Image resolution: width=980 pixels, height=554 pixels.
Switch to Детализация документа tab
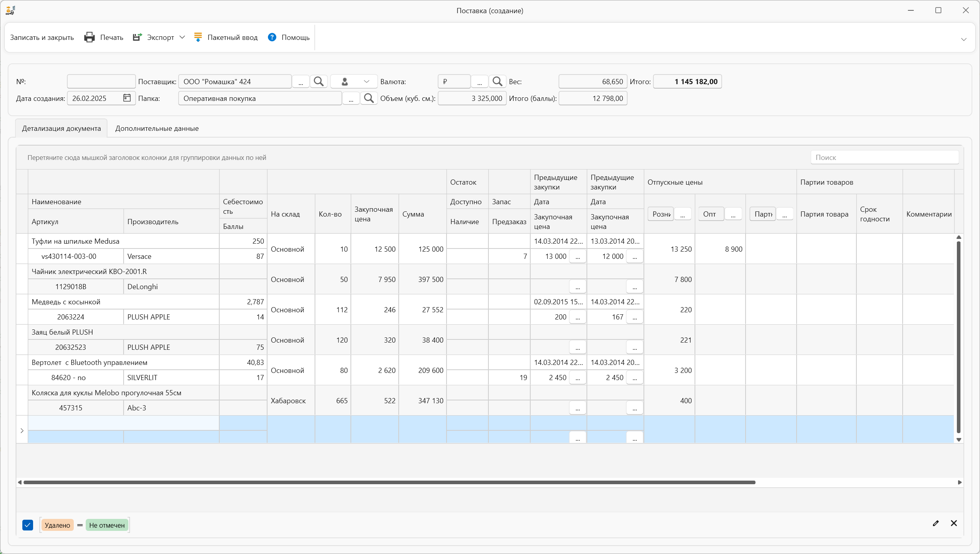(61, 128)
